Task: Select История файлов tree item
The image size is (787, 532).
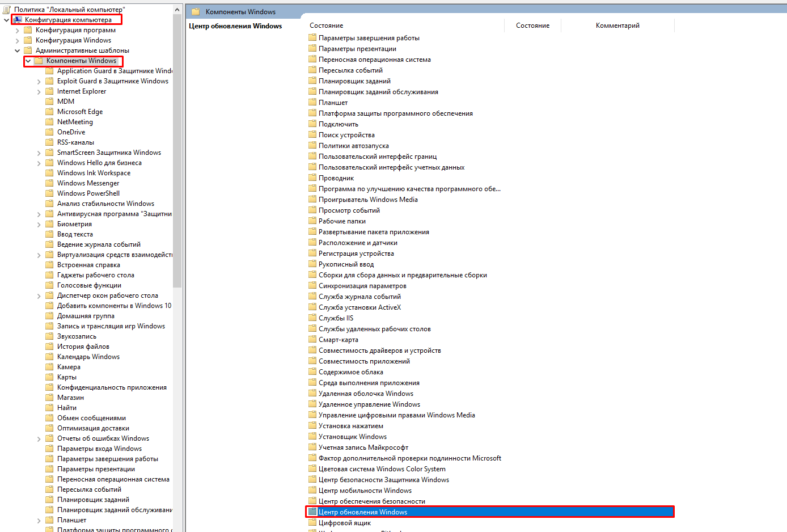Action: (83, 347)
